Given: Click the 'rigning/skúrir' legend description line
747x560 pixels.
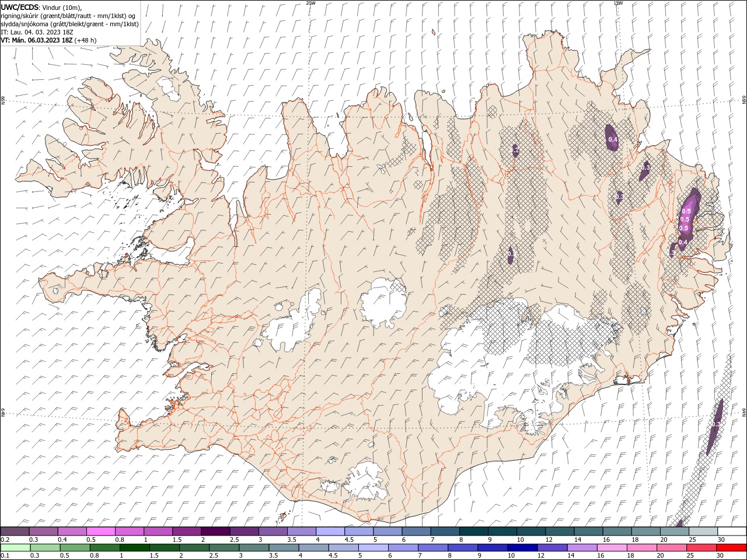Looking at the screenshot, I should tap(68, 16).
